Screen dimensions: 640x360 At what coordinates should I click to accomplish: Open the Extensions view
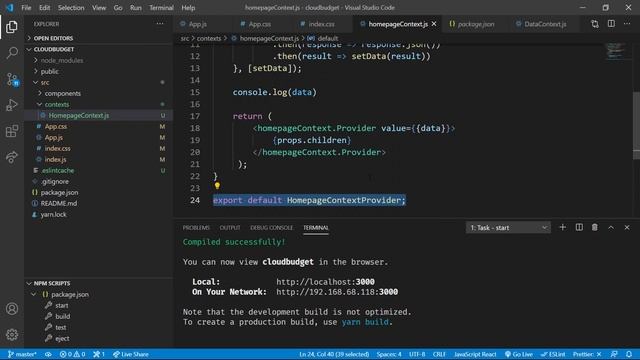(12, 131)
